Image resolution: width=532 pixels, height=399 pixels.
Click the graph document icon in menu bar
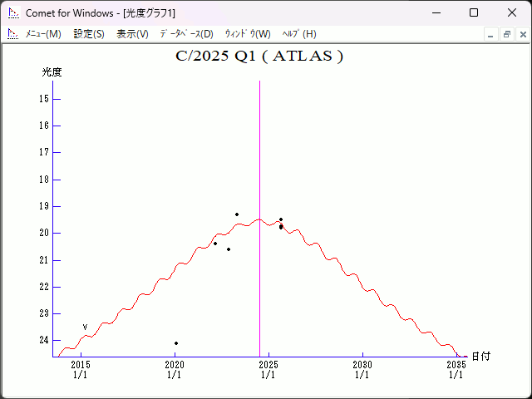click(12, 34)
